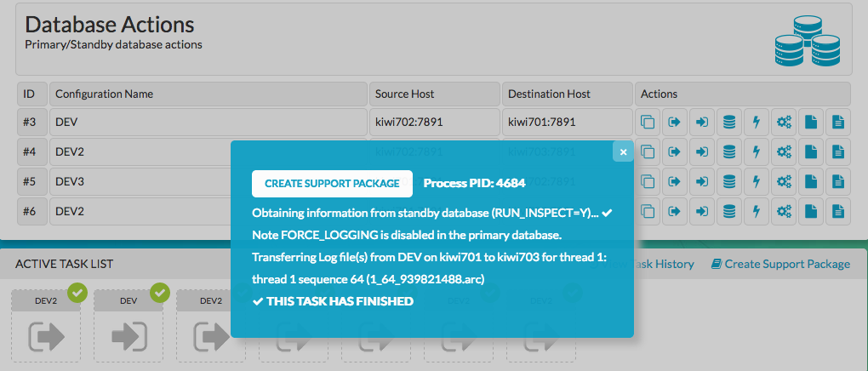Click the text document icon in row #3
The width and height of the screenshot is (868, 371).
pyautogui.click(x=838, y=122)
